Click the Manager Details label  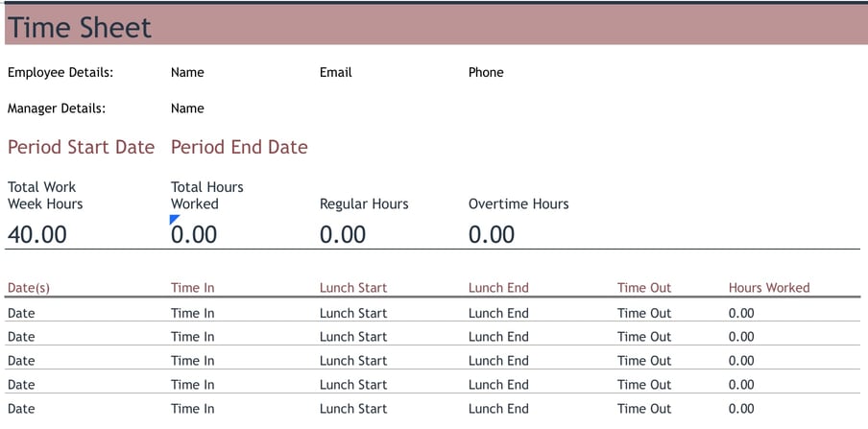pos(57,108)
